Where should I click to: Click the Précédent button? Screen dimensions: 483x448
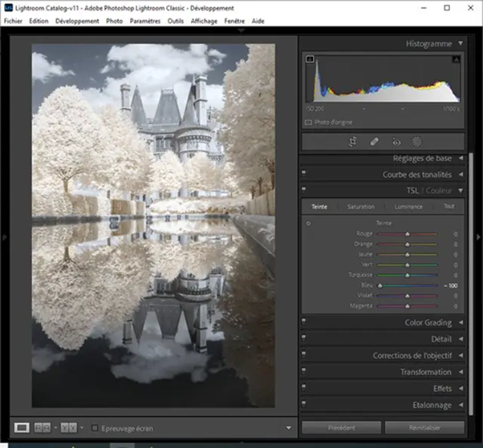point(341,428)
